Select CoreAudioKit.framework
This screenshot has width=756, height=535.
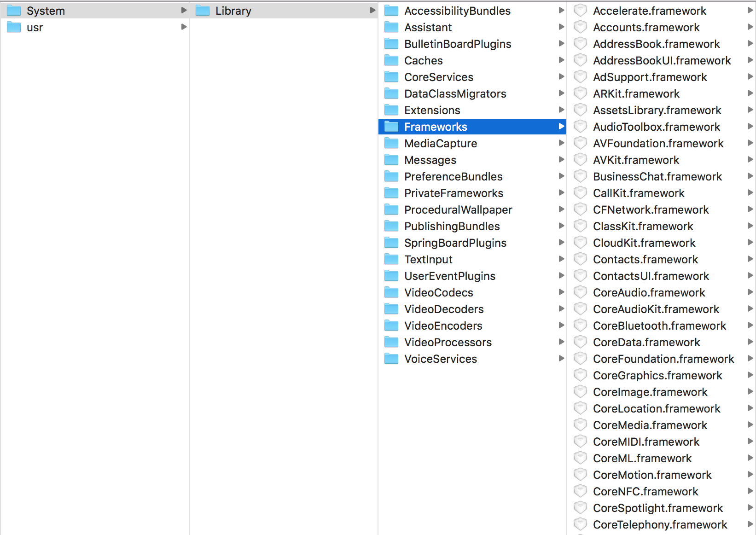662,309
